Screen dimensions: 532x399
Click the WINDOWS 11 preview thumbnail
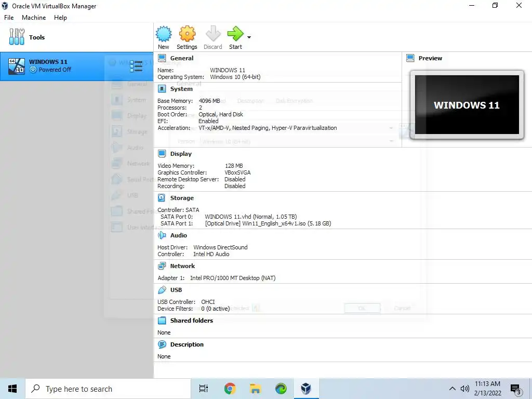[x=467, y=104]
